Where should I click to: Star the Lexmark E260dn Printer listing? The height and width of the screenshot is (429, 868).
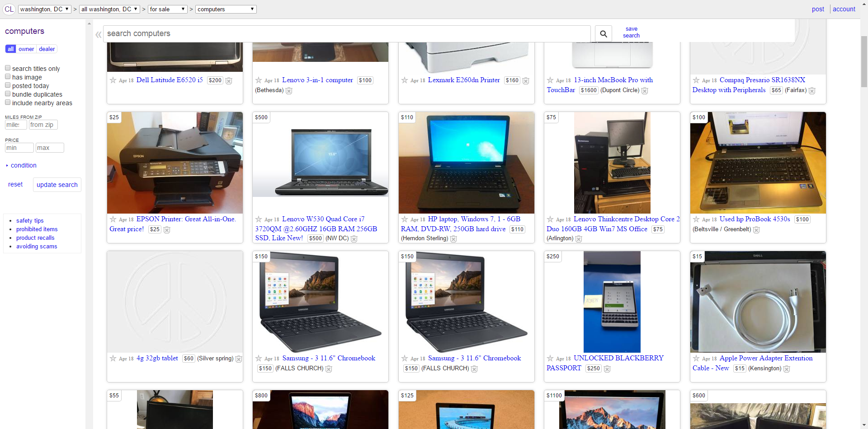[x=405, y=80]
